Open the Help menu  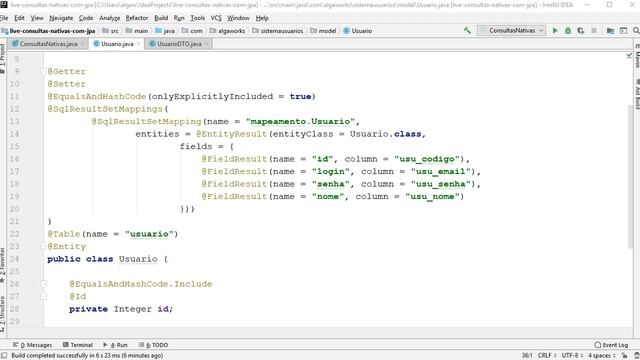pyautogui.click(x=262, y=18)
